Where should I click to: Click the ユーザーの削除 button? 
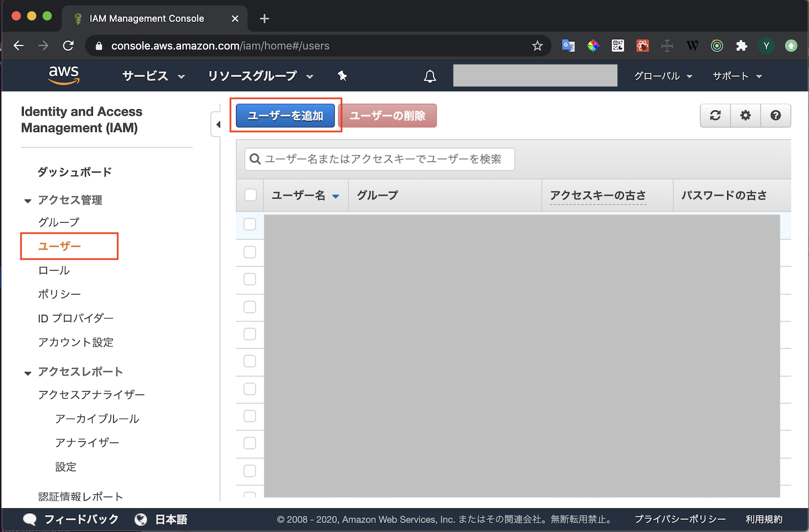tap(387, 115)
